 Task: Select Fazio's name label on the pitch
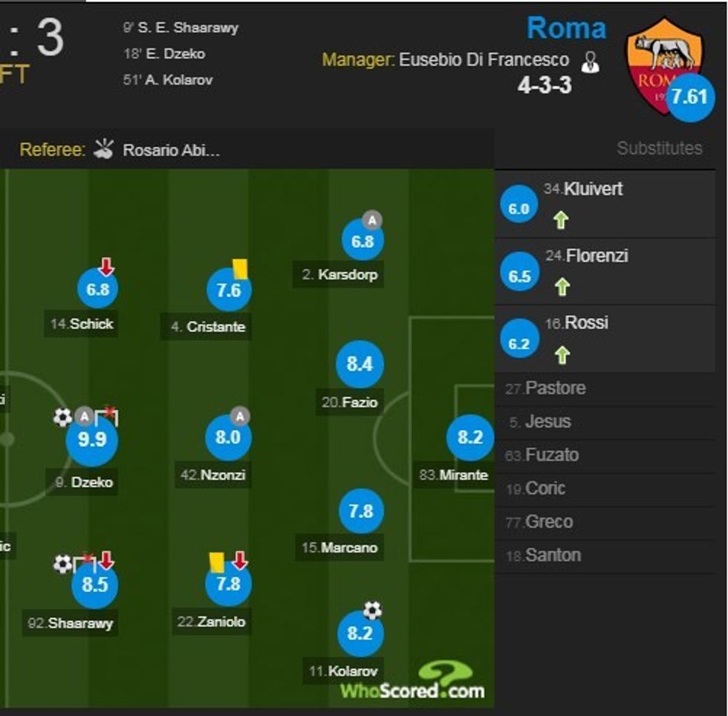361,403
